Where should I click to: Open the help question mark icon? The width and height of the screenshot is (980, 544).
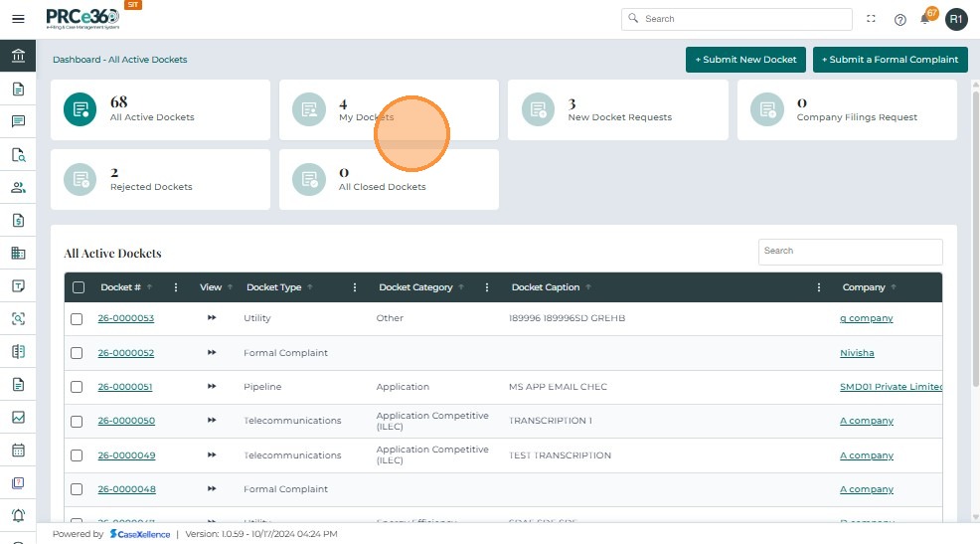(899, 19)
